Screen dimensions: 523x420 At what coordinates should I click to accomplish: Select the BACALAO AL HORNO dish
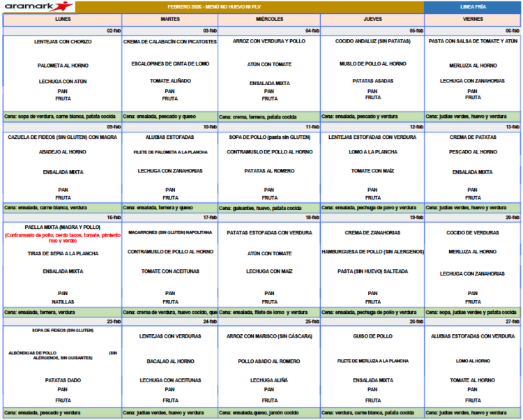[x=169, y=361]
